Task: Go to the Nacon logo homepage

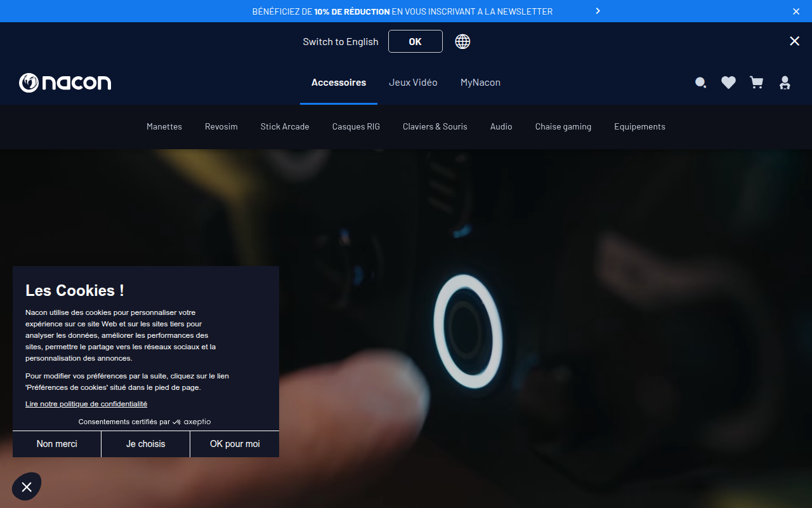Action: coord(65,83)
